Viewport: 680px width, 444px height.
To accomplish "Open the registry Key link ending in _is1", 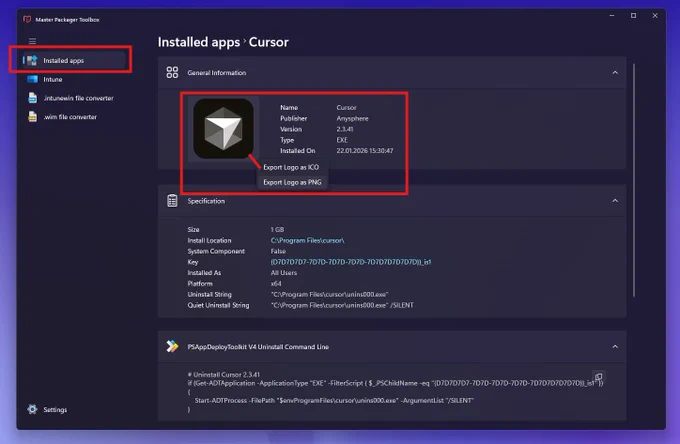I will coord(351,262).
